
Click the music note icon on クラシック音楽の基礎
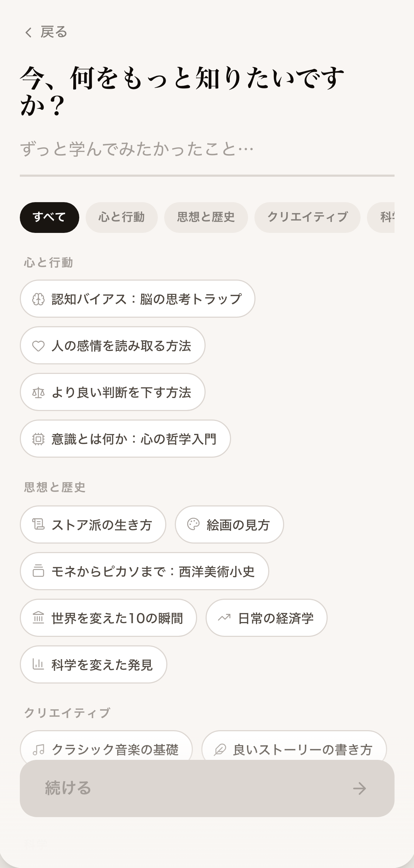tap(38, 749)
